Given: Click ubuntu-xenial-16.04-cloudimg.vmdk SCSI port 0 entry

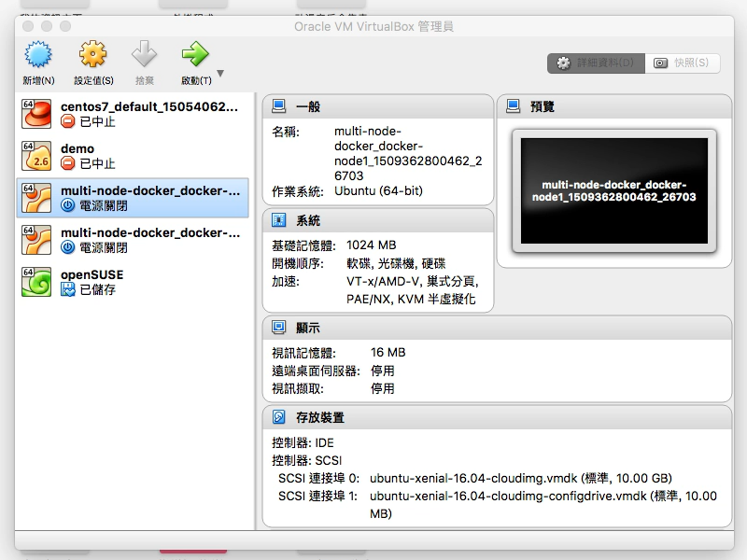Looking at the screenshot, I should (521, 478).
